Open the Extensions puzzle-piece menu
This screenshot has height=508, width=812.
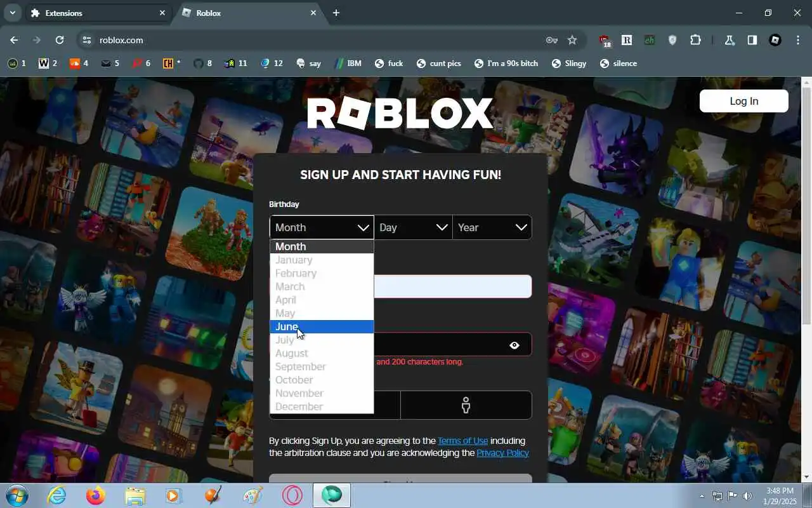point(695,40)
